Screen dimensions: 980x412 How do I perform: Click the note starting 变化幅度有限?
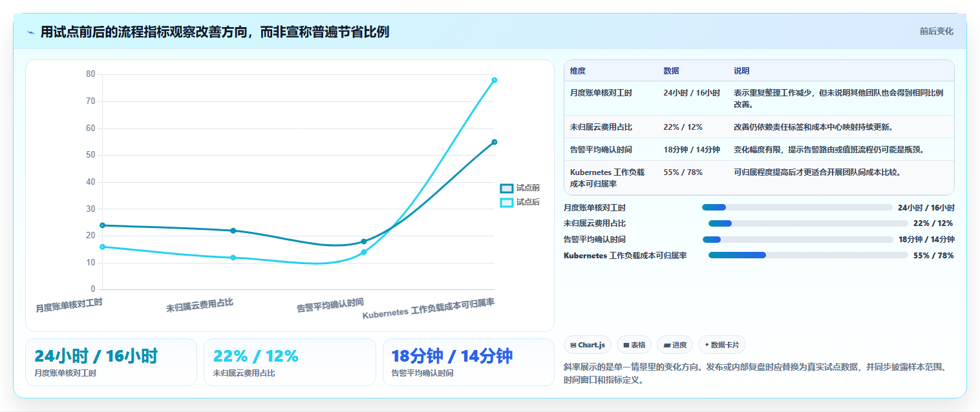coord(829,150)
